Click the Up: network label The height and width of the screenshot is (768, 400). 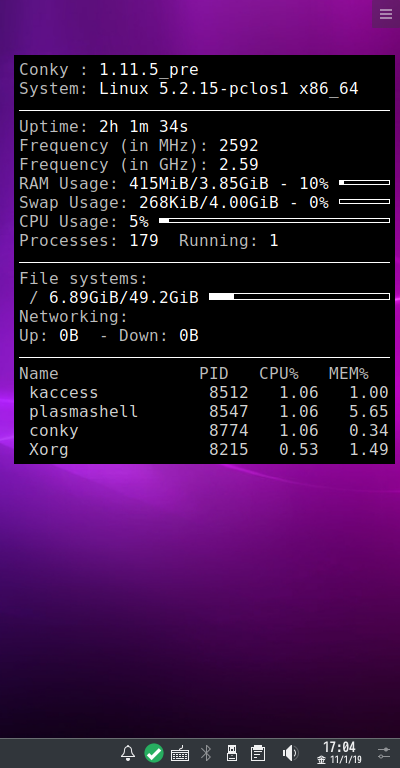pos(34,336)
